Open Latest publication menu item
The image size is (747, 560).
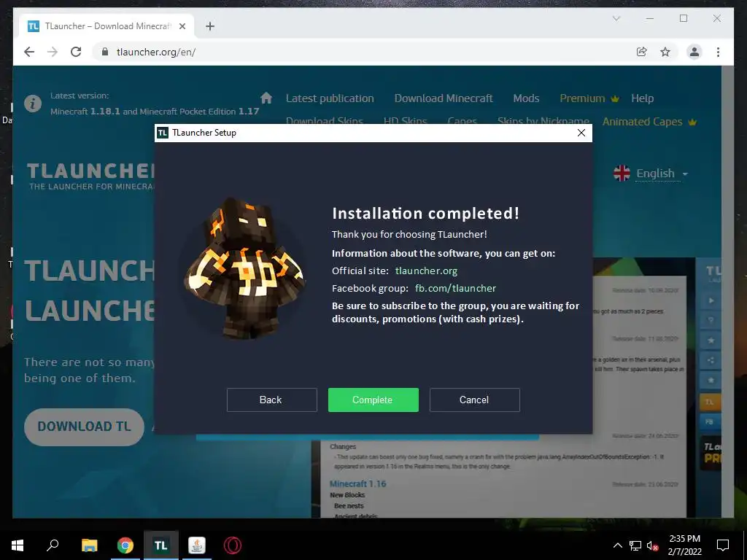[x=330, y=98]
